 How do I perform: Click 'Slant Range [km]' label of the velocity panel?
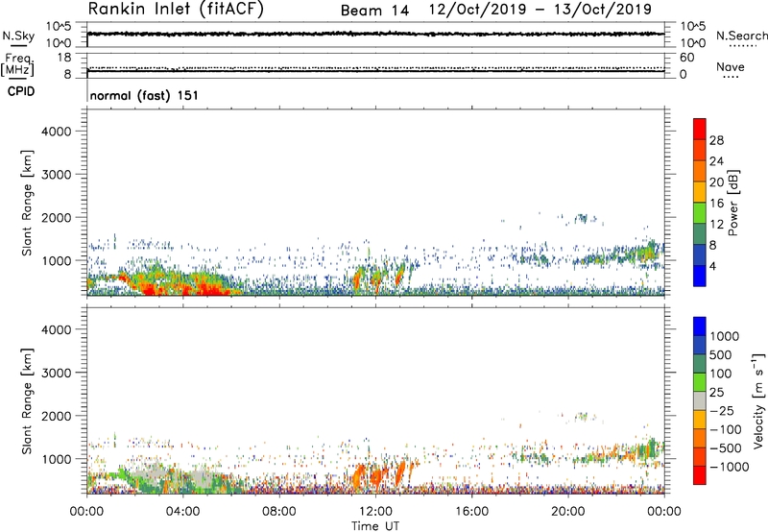pyautogui.click(x=27, y=401)
